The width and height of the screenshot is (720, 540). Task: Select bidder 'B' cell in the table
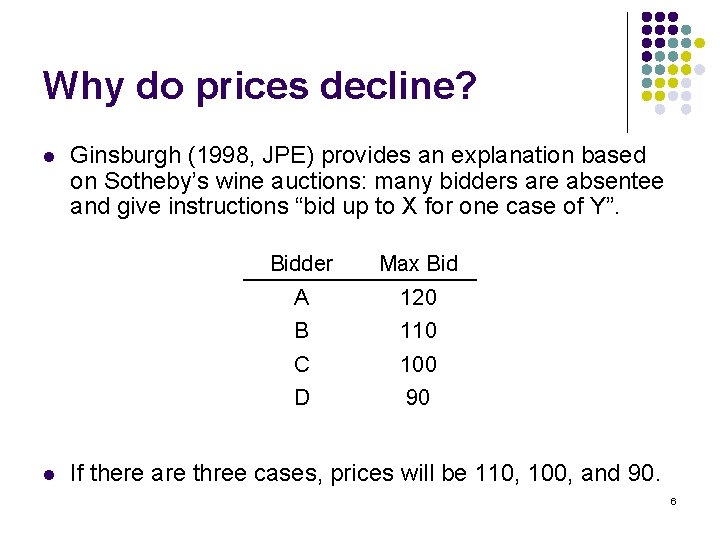click(x=301, y=330)
